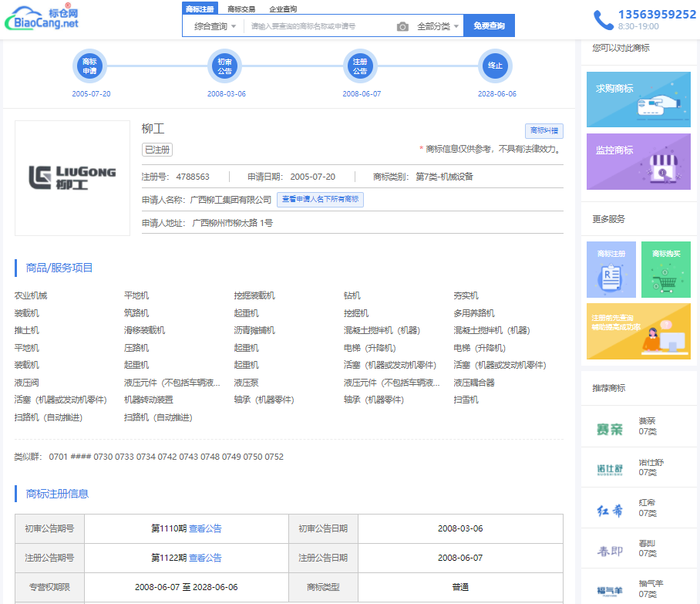
Task: Click the 类似群 codes line
Action: (149, 457)
